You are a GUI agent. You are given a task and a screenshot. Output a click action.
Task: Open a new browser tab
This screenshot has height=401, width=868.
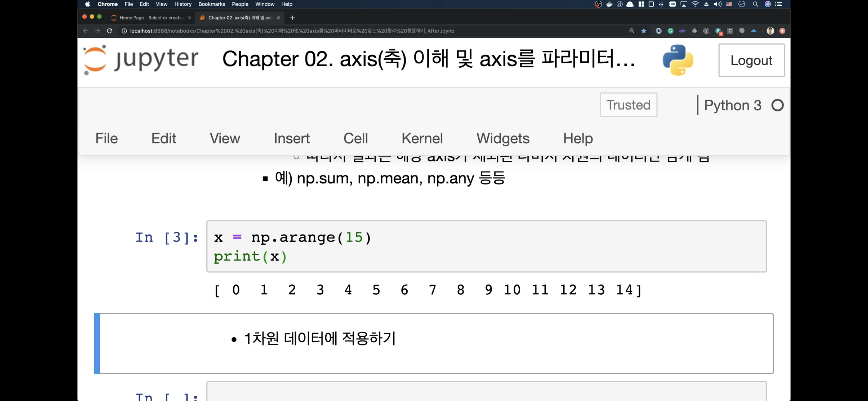point(292,18)
